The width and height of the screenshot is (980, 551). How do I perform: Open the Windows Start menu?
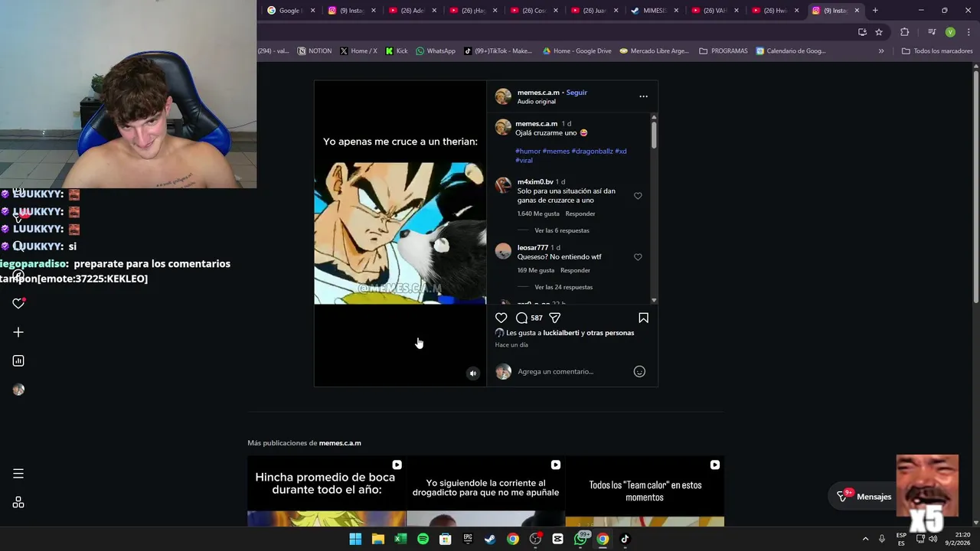(355, 539)
